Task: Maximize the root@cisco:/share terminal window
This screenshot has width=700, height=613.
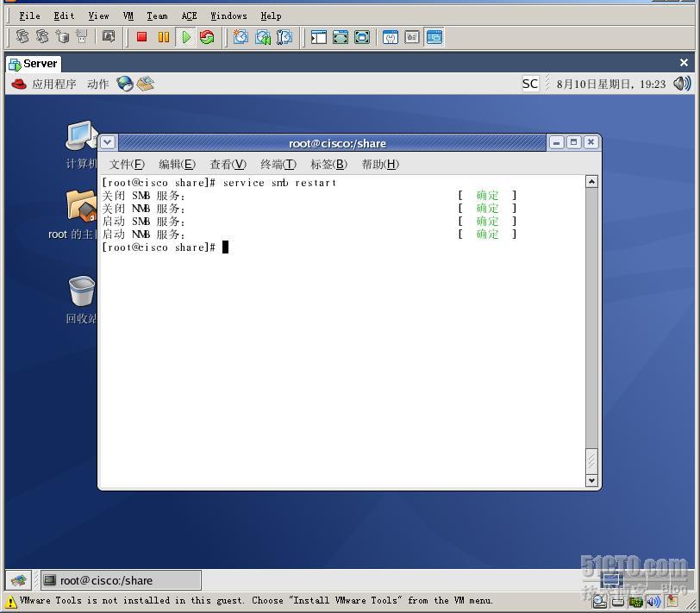Action: (573, 142)
